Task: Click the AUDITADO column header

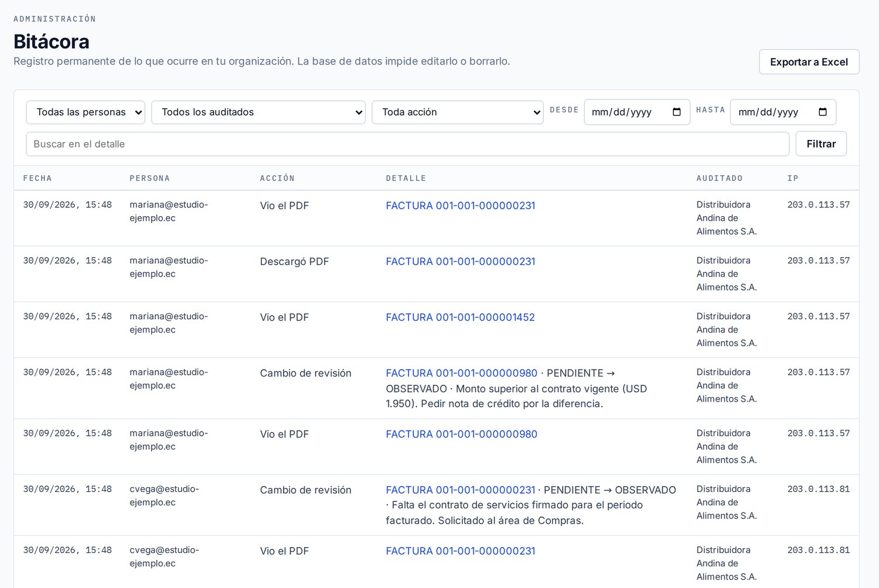Action: pos(720,178)
